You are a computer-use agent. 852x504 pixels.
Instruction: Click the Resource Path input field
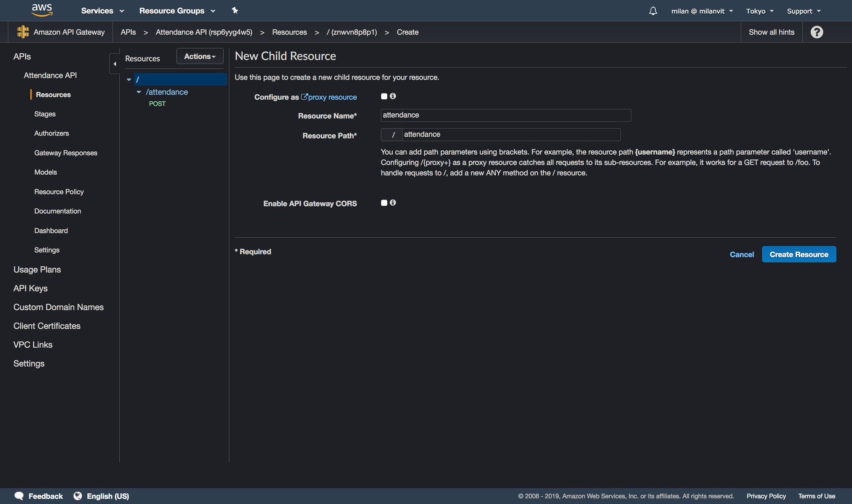point(511,135)
